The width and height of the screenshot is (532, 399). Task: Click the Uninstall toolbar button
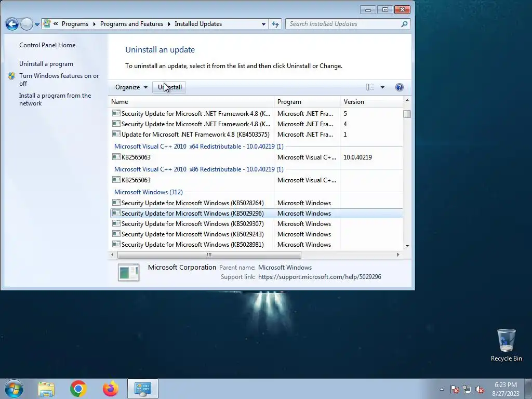(x=169, y=87)
